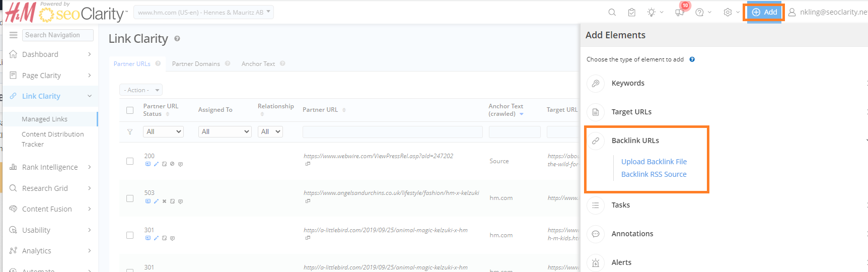Open the Assigned To filter dropdown
Image resolution: width=868 pixels, height=272 pixels.
click(x=225, y=131)
